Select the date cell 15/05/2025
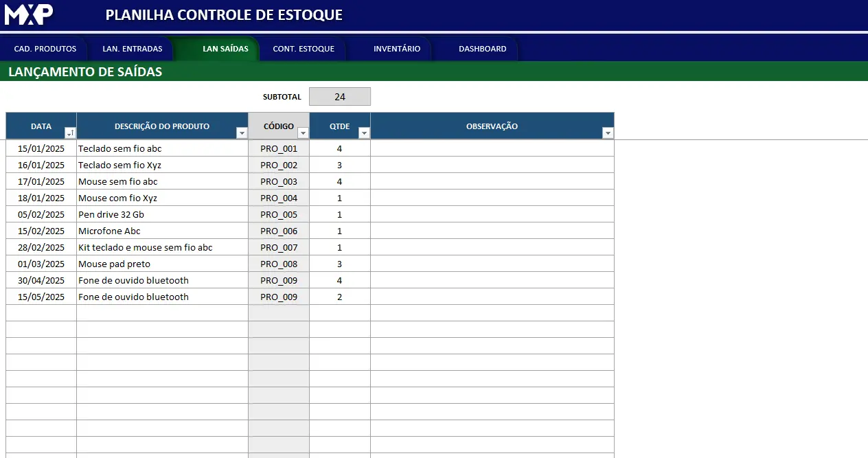 (x=41, y=297)
